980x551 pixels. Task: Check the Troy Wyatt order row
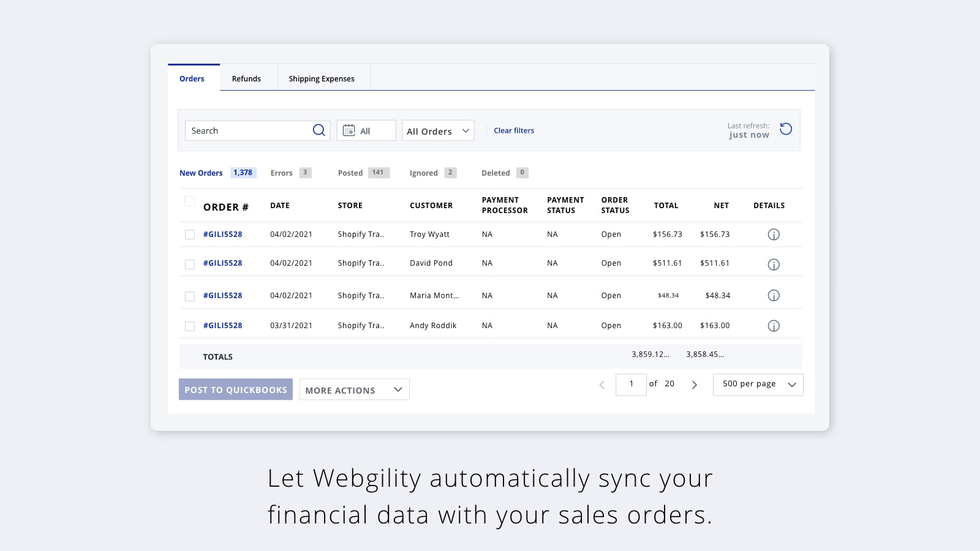(x=190, y=234)
